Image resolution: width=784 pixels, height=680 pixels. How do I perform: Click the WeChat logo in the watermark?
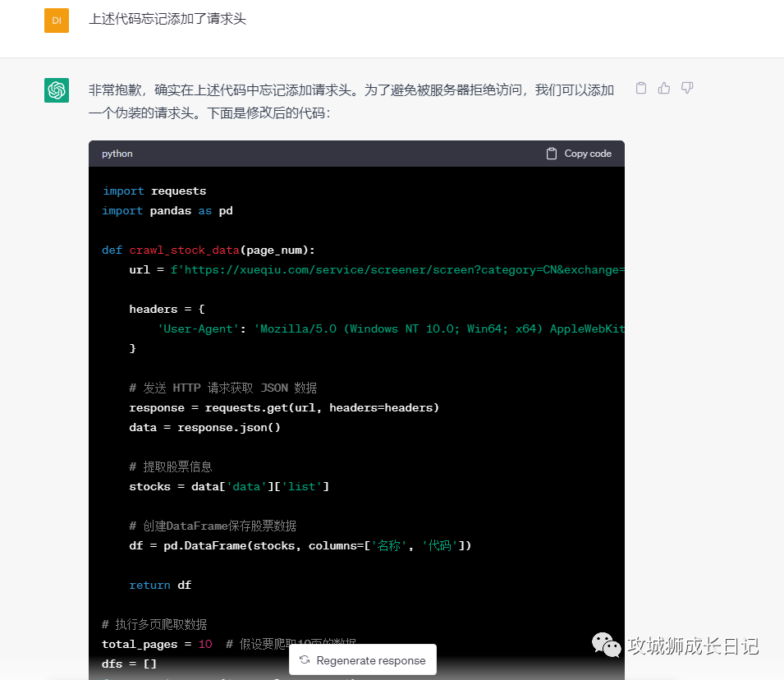click(607, 645)
